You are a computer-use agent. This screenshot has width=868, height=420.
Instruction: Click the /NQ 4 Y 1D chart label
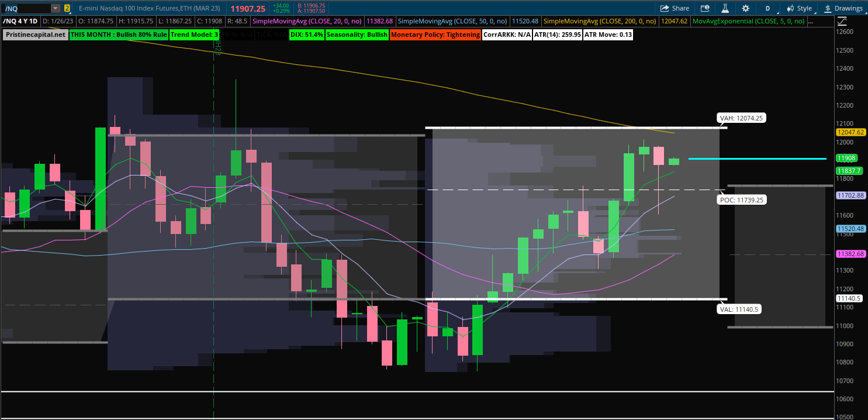(21, 21)
